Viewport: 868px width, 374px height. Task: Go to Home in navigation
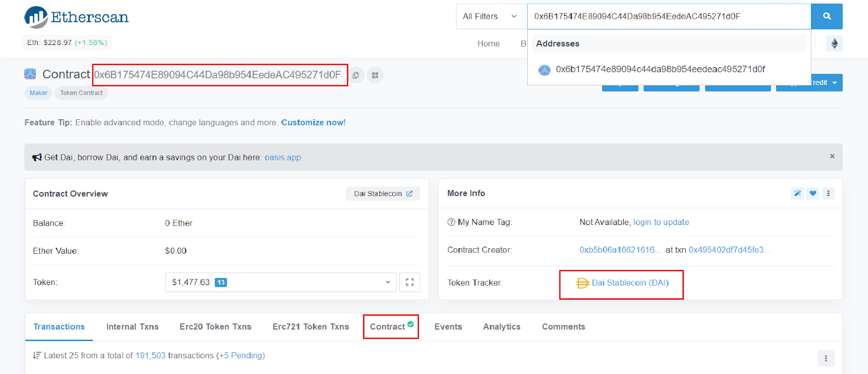coord(488,43)
